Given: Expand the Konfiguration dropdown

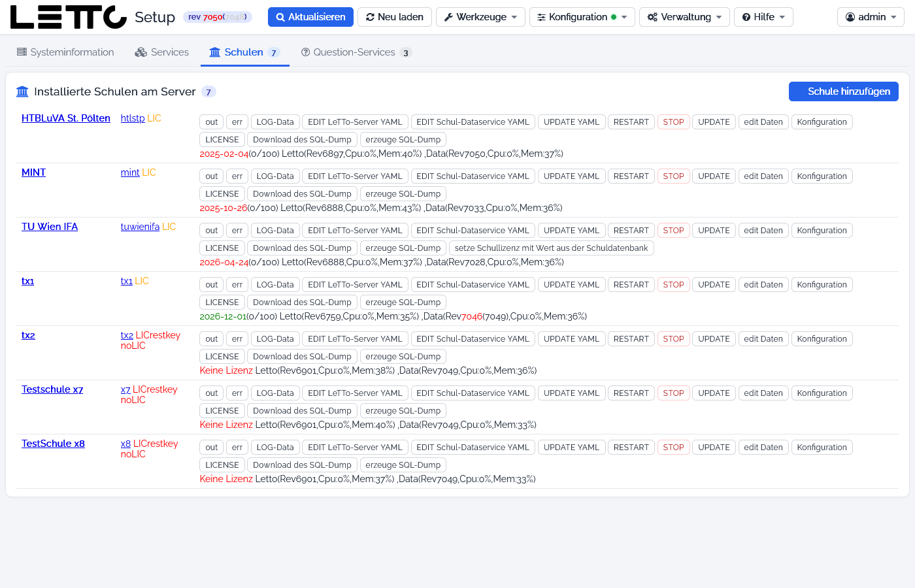Looking at the screenshot, I should (x=582, y=17).
